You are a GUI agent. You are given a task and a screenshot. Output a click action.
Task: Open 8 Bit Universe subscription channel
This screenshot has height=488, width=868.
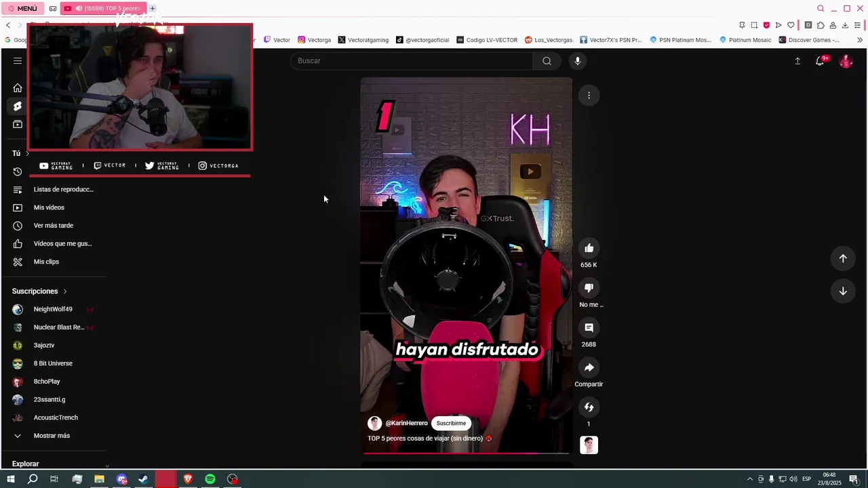54,363
